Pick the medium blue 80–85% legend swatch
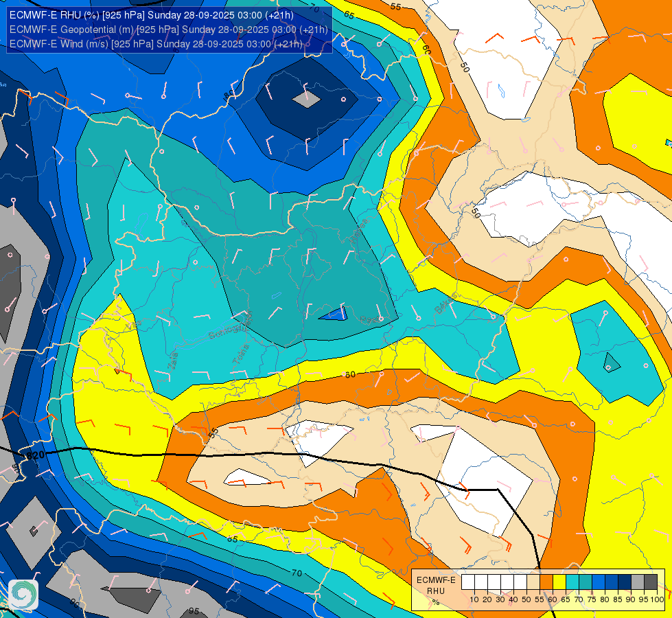Viewport: 672px width, 618px height. click(612, 582)
